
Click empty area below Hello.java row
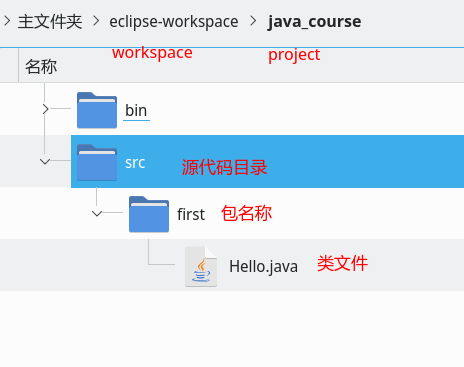(x=232, y=329)
